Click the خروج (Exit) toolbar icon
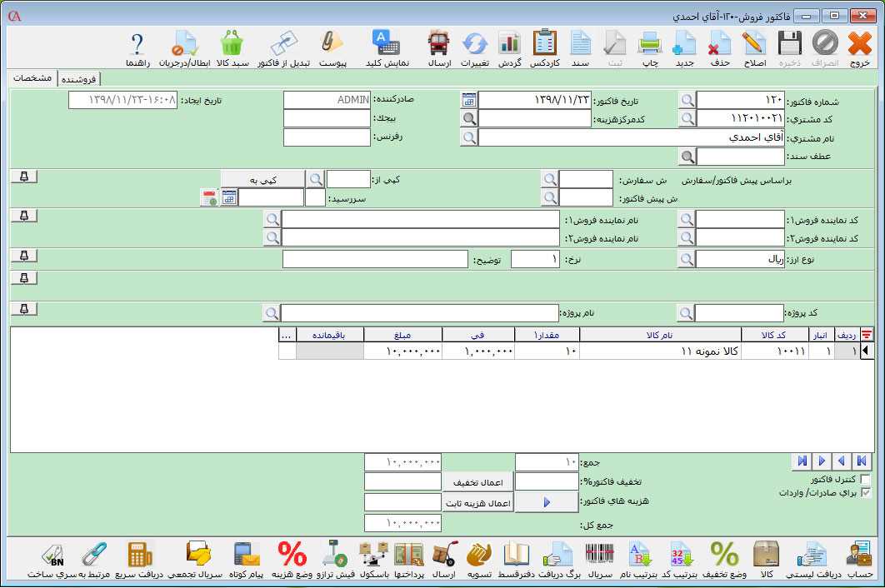This screenshot has height=588, width=885. pyautogui.click(x=860, y=48)
